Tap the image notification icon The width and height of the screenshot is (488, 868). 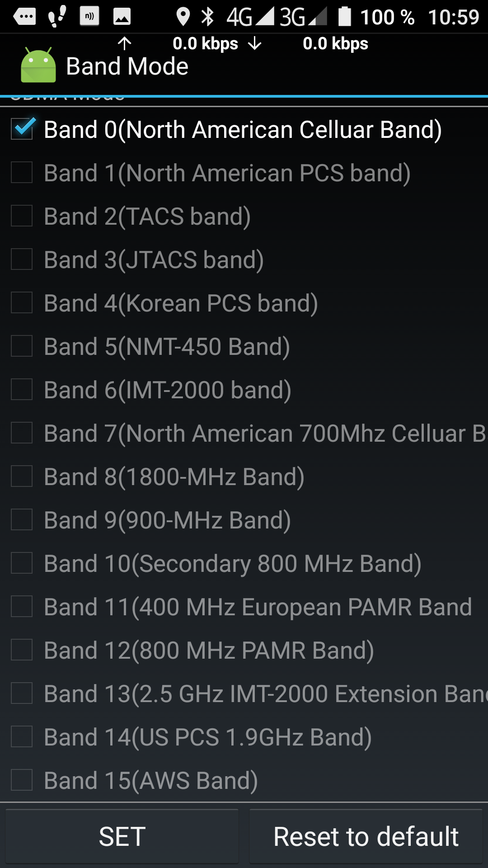pyautogui.click(x=122, y=17)
